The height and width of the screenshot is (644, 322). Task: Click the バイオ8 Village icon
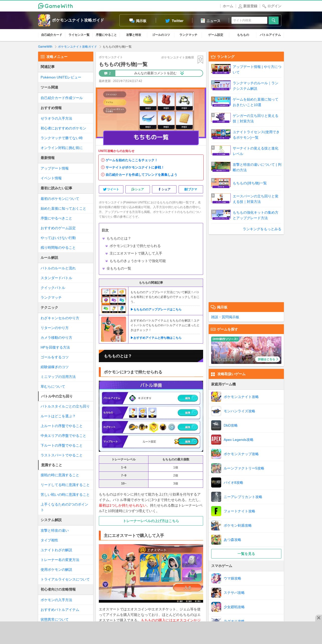tap(216, 482)
